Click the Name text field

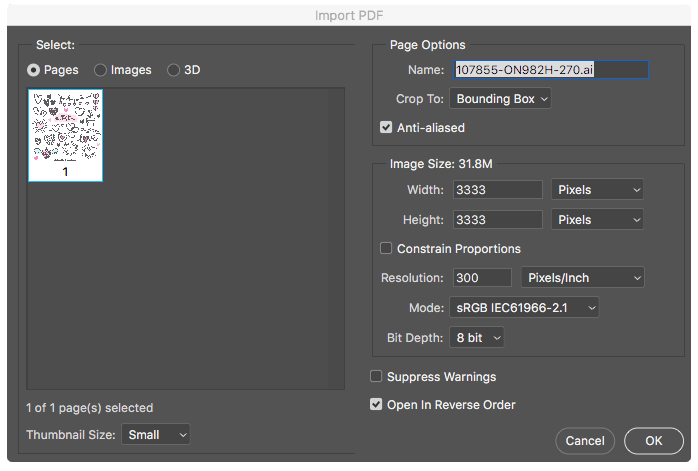point(551,70)
